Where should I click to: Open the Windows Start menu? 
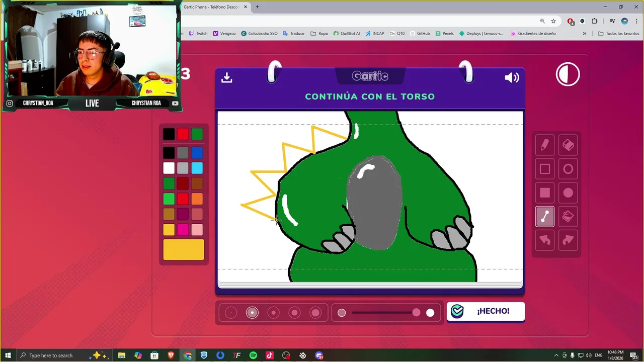8,355
